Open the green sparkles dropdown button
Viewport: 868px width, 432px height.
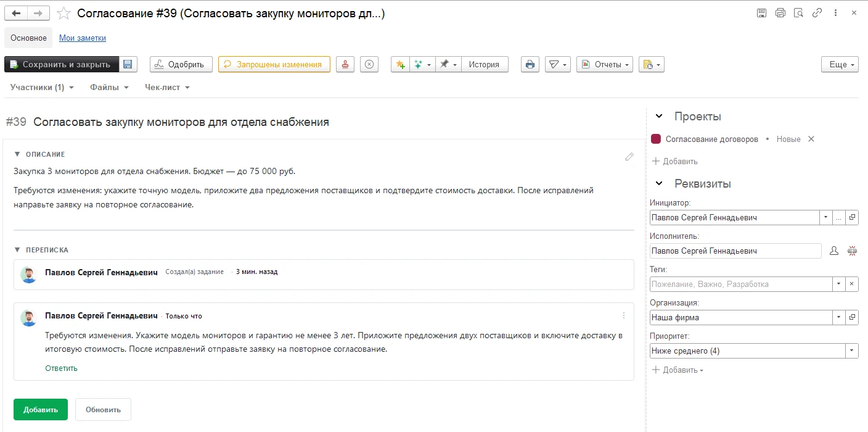pyautogui.click(x=422, y=64)
